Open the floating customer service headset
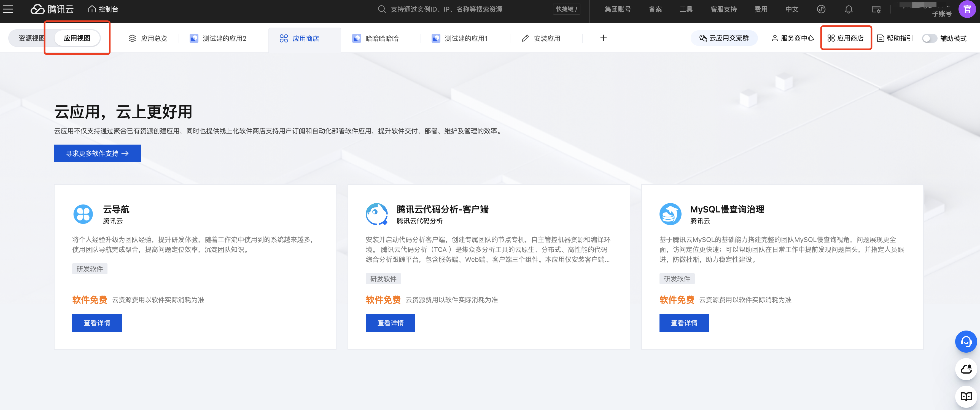 966,341
